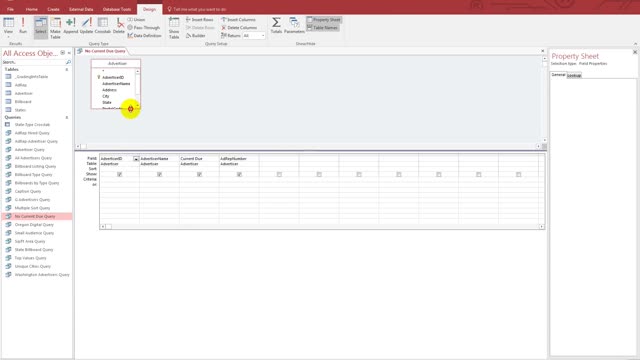This screenshot has width=640, height=360.
Task: Open the Show Table dialog icon
Action: [x=174, y=28]
